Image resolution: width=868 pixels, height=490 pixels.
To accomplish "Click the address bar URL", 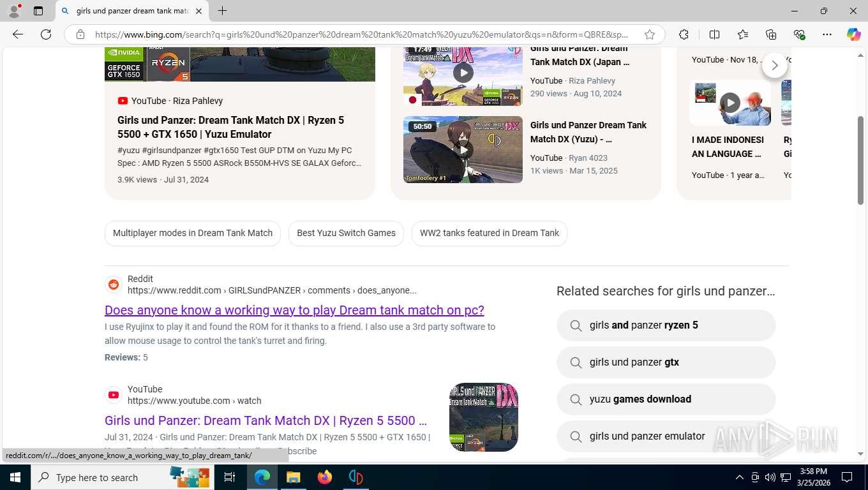I will tap(362, 34).
